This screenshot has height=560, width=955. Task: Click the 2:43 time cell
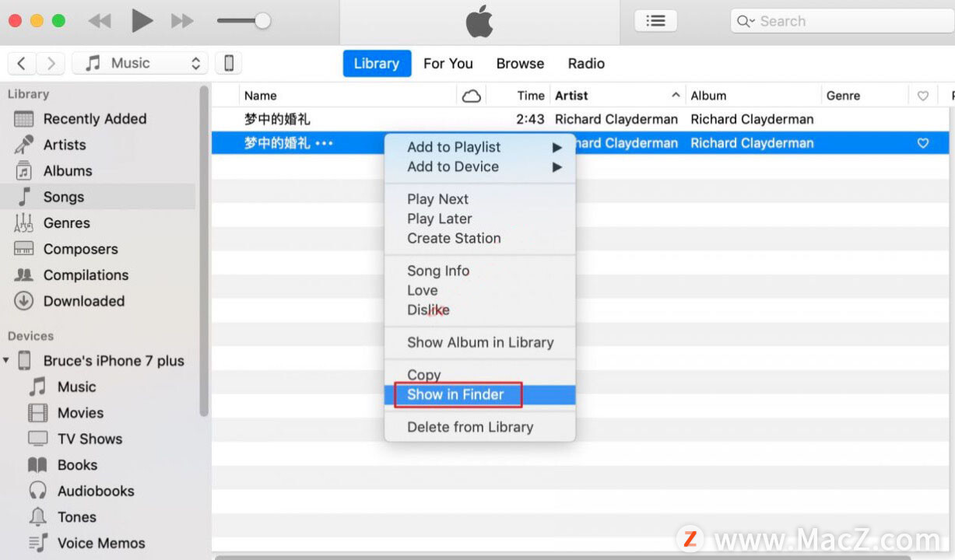[530, 119]
